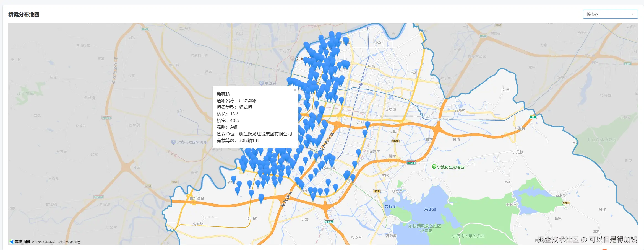The height and width of the screenshot is (250, 644).
Task: Click the 合清 map label
Action: click(x=456, y=139)
